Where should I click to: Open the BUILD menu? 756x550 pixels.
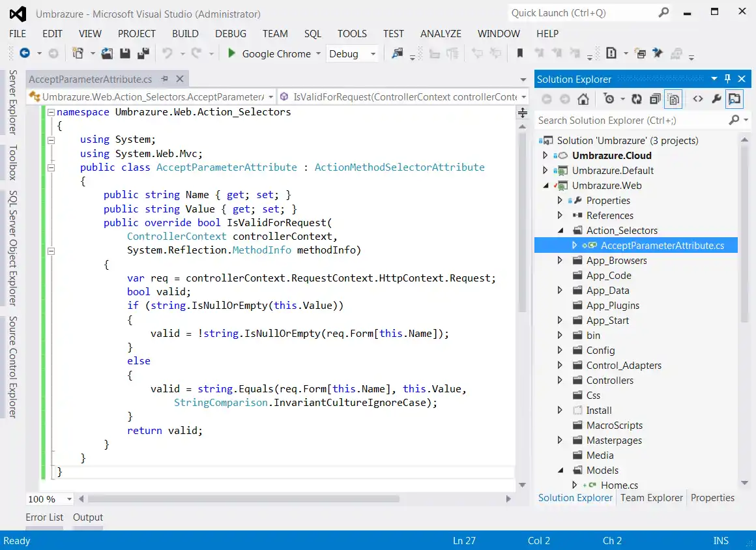[185, 33]
